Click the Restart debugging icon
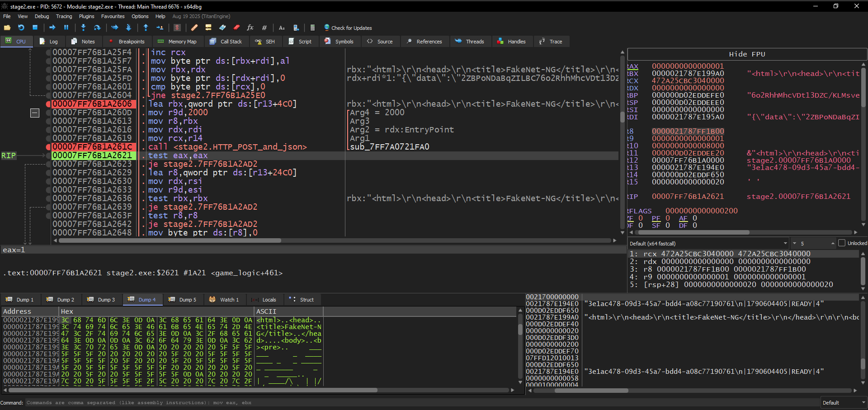 (x=21, y=28)
